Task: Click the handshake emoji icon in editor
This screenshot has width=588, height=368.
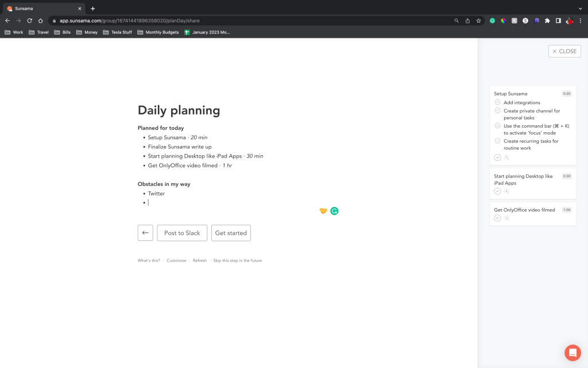Action: [323, 211]
